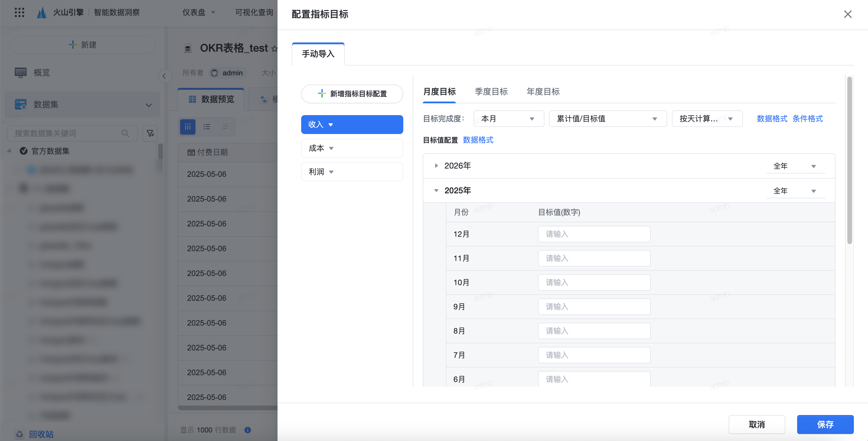
Task: Open the 全年 dropdown for 2025年
Action: pyautogui.click(x=796, y=191)
